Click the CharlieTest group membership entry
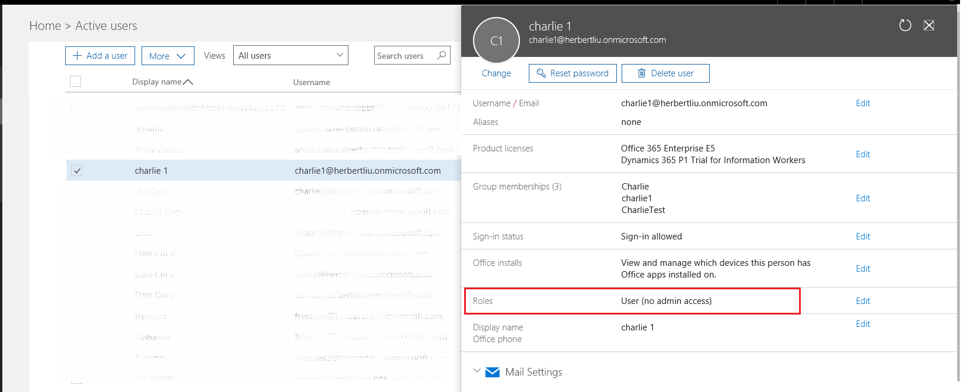The image size is (980, 392). coord(643,210)
